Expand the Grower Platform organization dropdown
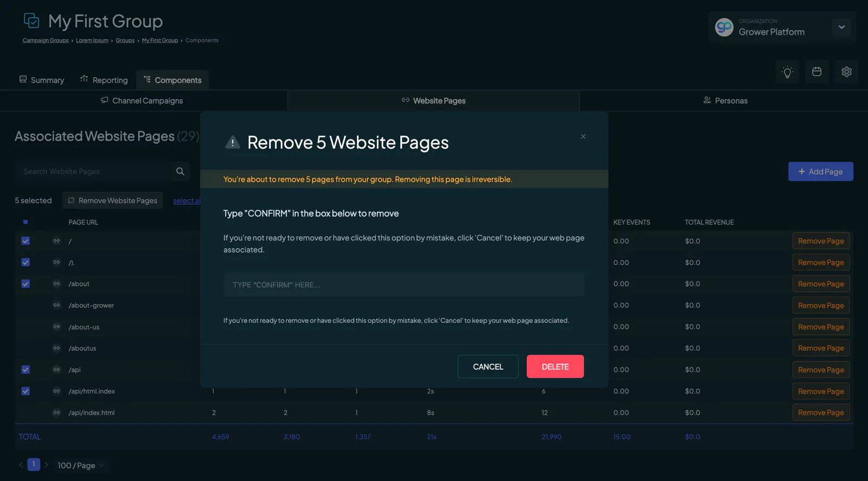The height and width of the screenshot is (481, 868). pos(841,27)
